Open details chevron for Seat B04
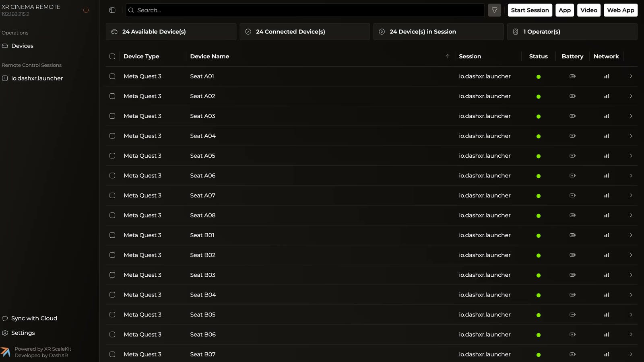 pos(631,295)
